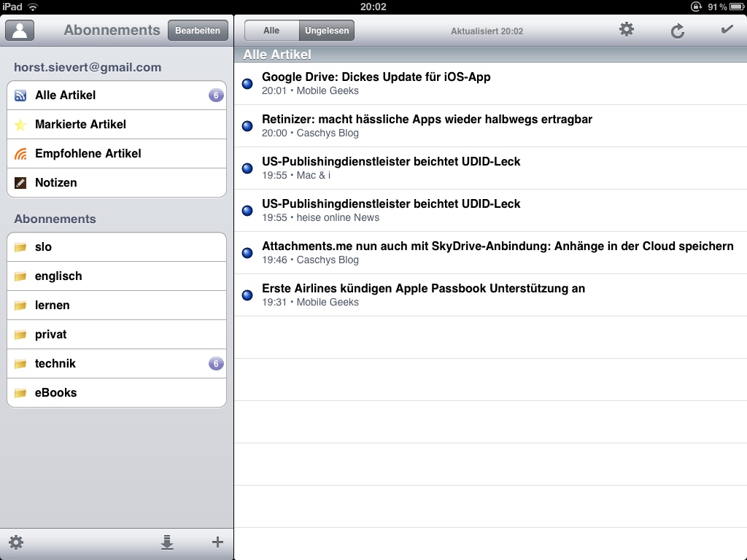Add a new subscription with plus icon
The height and width of the screenshot is (560, 747).
[217, 542]
